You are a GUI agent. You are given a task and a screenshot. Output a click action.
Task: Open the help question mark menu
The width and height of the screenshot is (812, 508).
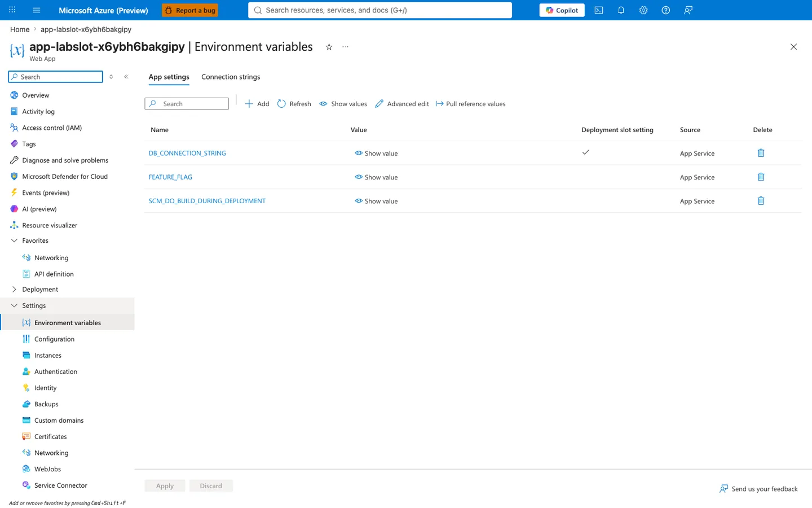[x=665, y=10]
